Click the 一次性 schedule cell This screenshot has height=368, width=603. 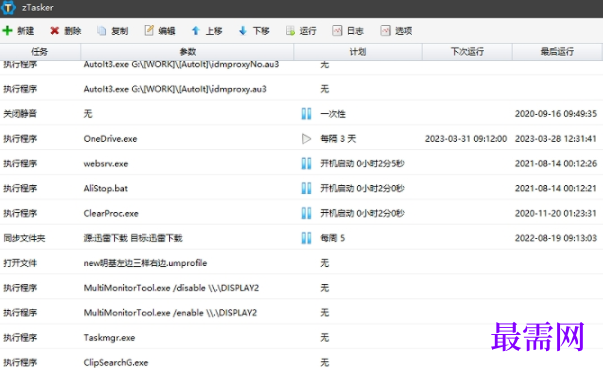pyautogui.click(x=333, y=114)
